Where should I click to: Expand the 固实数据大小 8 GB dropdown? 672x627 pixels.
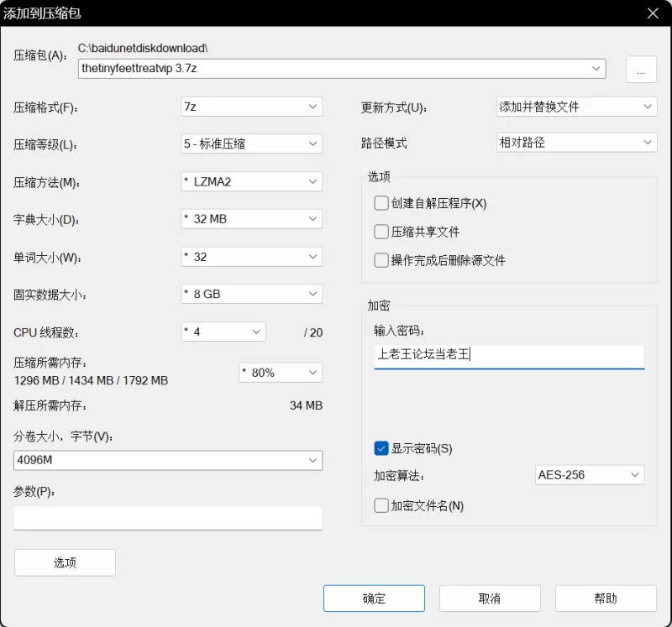coord(251,295)
